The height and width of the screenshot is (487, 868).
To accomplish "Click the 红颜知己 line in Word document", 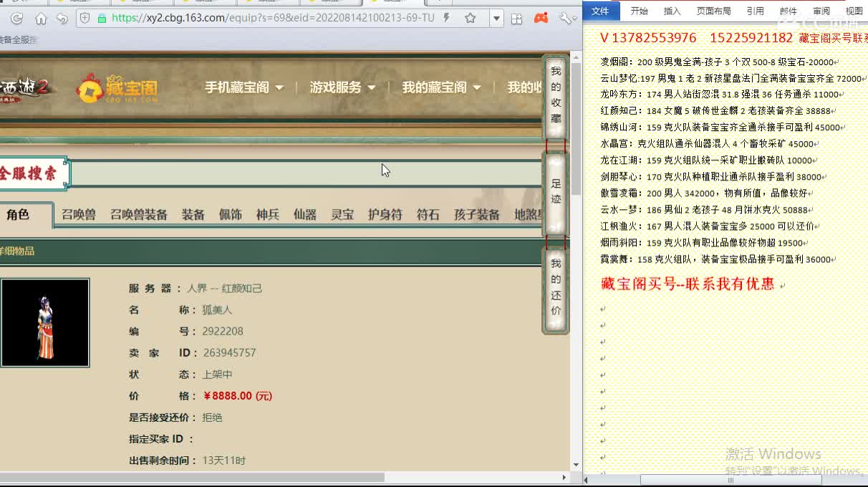I will pyautogui.click(x=718, y=111).
